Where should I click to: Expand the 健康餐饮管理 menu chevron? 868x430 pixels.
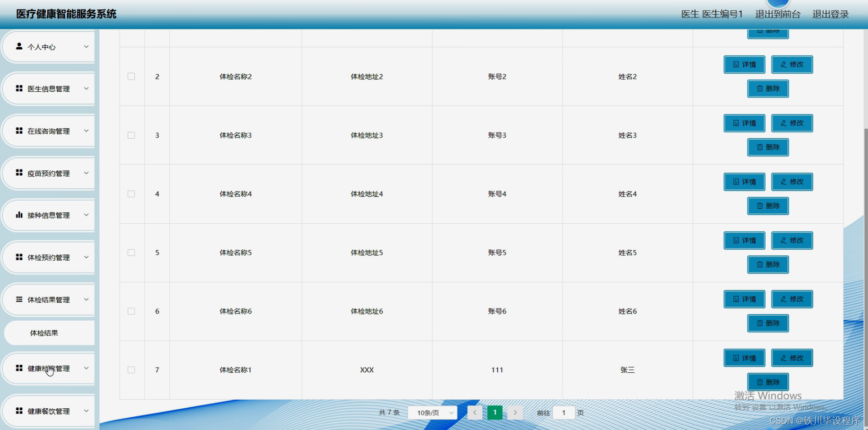(86, 411)
